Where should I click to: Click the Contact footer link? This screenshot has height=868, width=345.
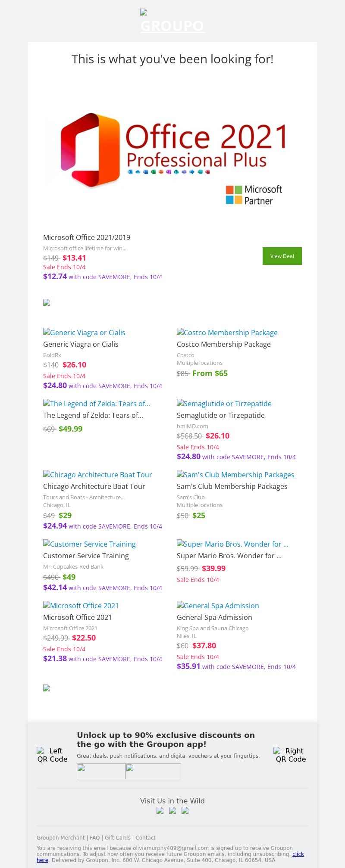tap(145, 838)
